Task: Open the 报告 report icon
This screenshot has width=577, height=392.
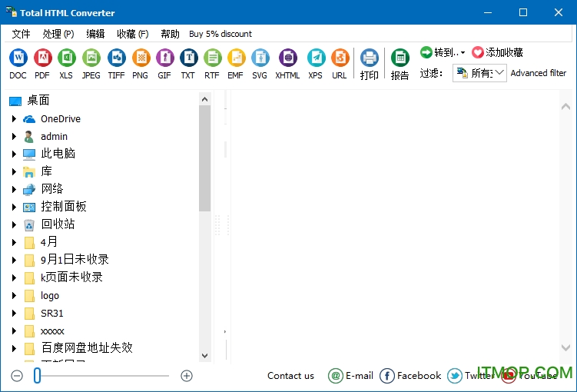Action: click(400, 58)
